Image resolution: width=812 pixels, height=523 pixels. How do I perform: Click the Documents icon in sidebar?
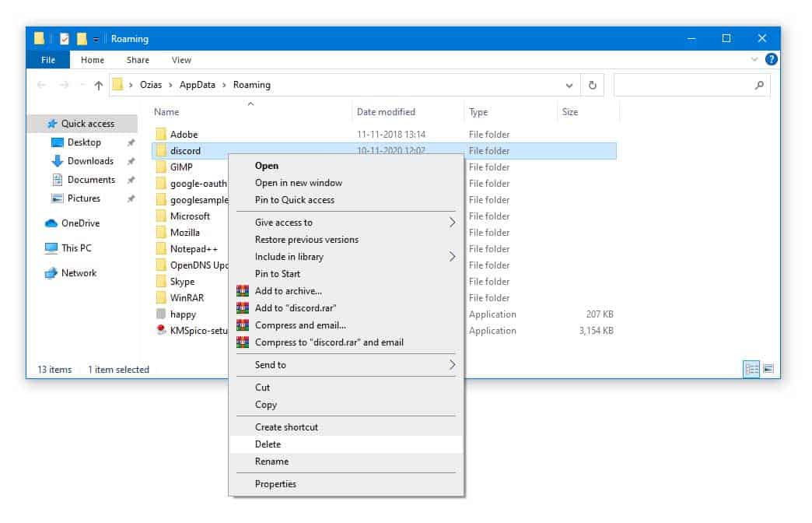coord(57,180)
